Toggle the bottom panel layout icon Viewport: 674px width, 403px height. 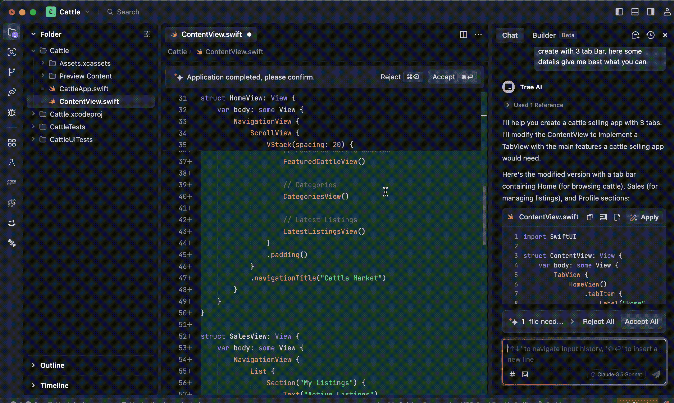[634, 12]
